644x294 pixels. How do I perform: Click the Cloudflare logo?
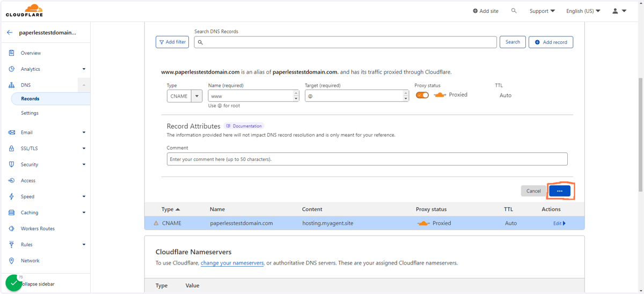point(25,10)
